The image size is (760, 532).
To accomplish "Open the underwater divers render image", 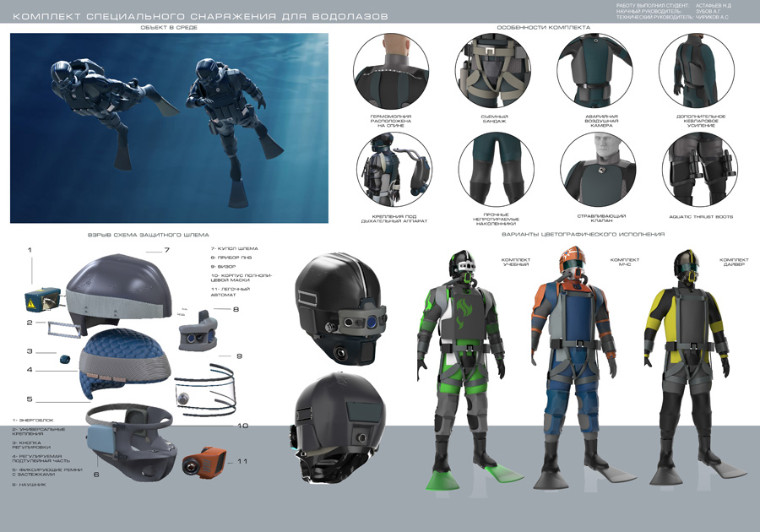I will pos(169,128).
